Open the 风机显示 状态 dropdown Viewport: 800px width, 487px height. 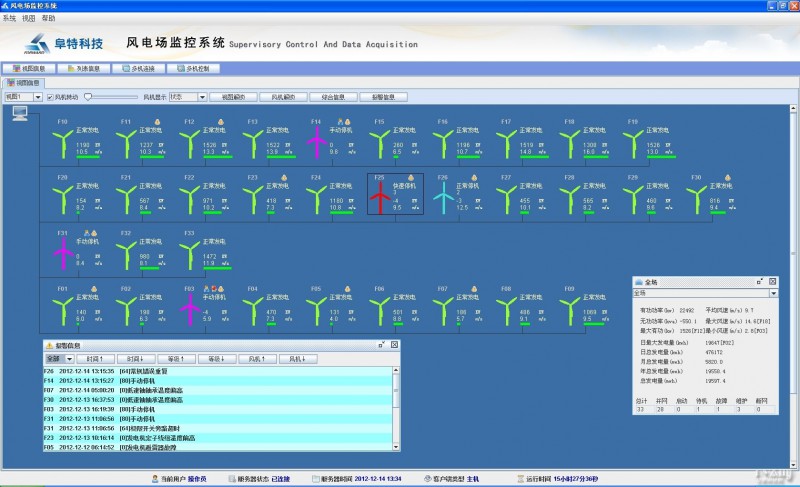(202, 97)
